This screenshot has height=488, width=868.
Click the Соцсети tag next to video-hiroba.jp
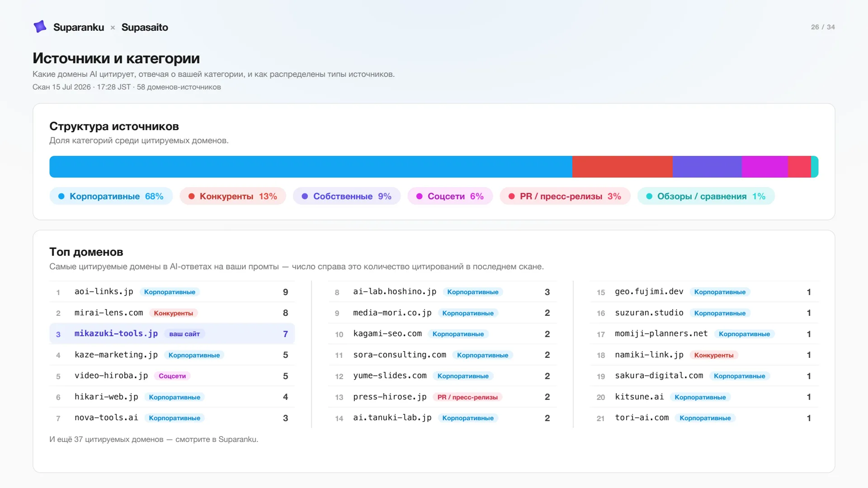[172, 376]
